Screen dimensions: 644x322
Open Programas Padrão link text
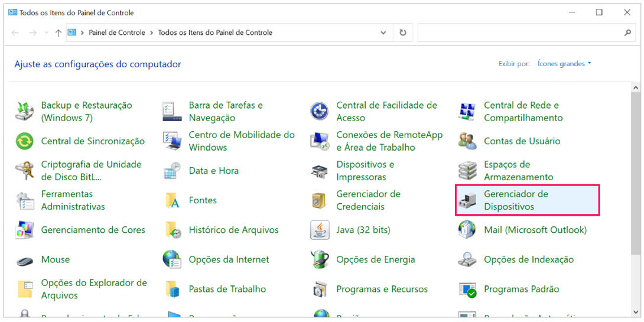522,289
